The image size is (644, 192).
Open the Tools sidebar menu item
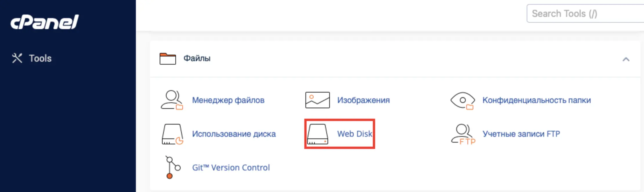32,58
